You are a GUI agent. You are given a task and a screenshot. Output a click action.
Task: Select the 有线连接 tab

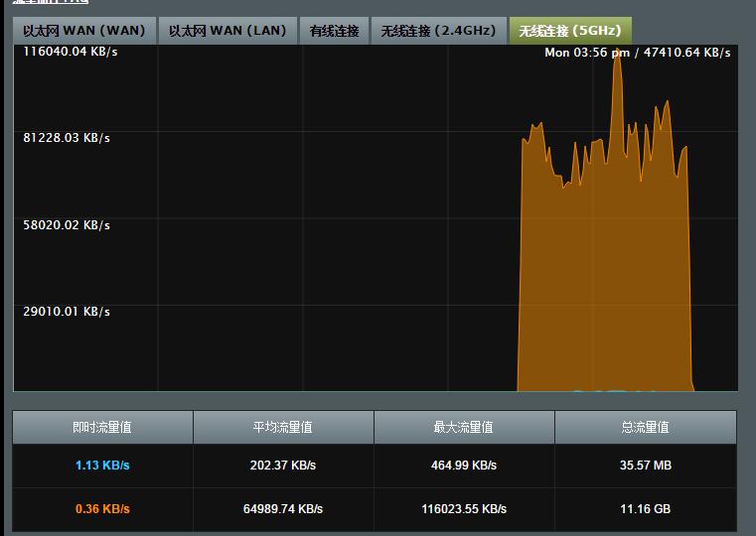point(334,31)
